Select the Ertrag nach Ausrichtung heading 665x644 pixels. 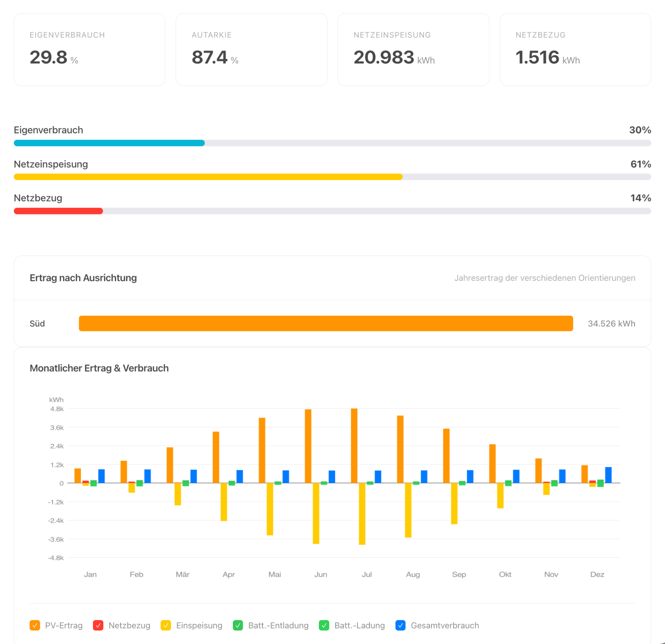click(83, 278)
